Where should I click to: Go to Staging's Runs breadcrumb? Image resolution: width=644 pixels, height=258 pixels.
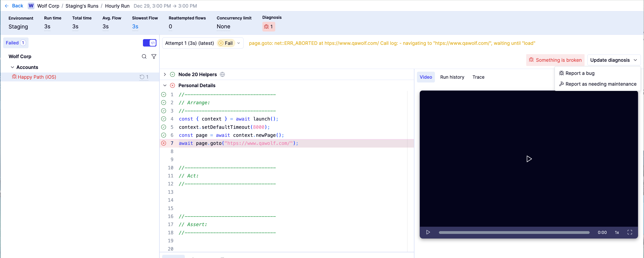(x=82, y=6)
